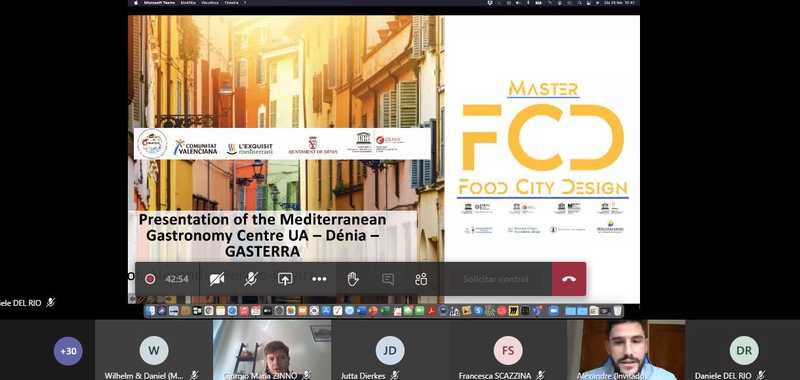Click the Jutta Dierkes name label
Viewport: 800px width, 380px height.
(364, 376)
